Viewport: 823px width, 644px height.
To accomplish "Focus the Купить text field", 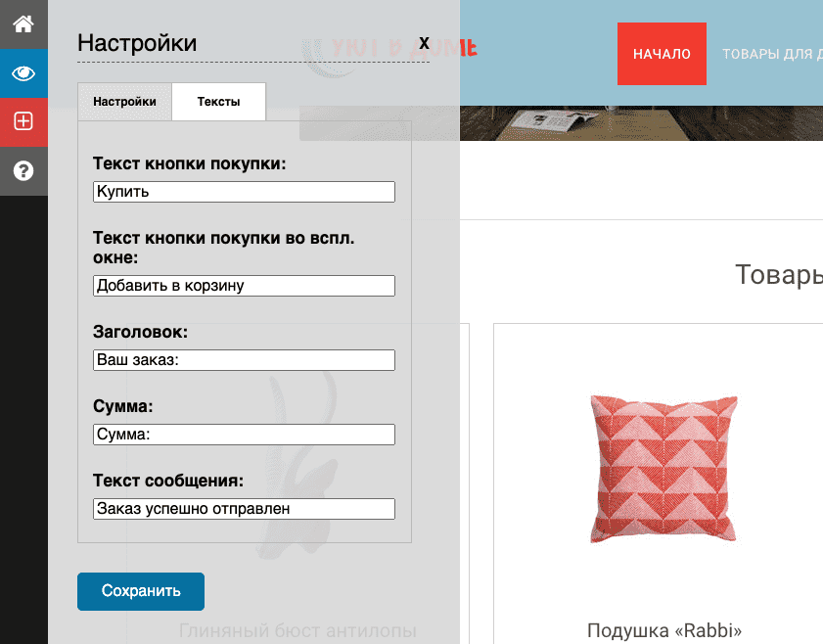I will click(244, 192).
